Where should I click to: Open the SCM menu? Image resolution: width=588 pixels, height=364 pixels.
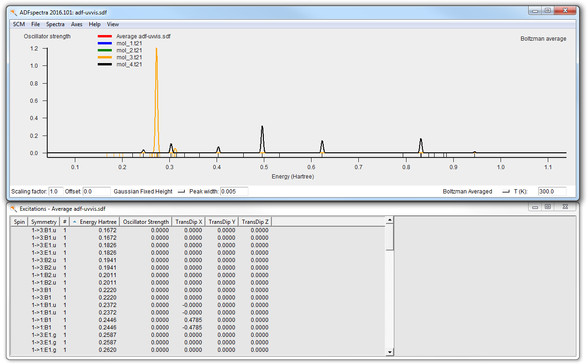click(19, 24)
